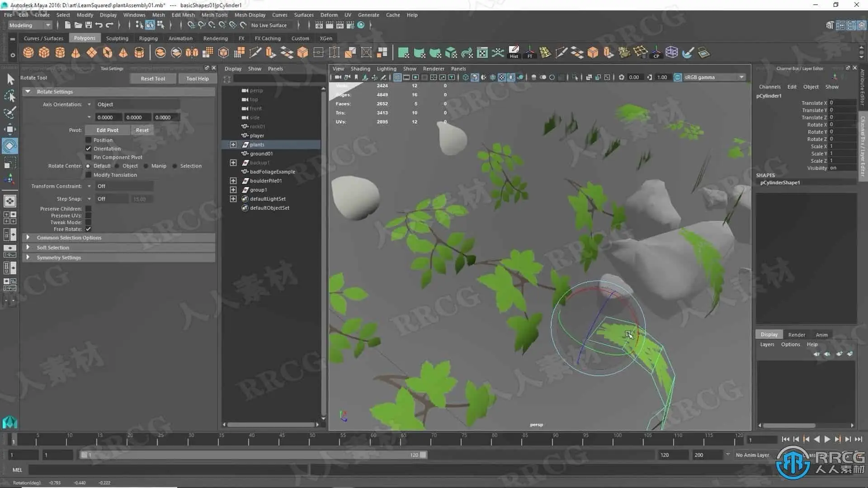Screen dimensions: 868x488
Task: Click the polygon cube shelf icon
Action: (44, 53)
